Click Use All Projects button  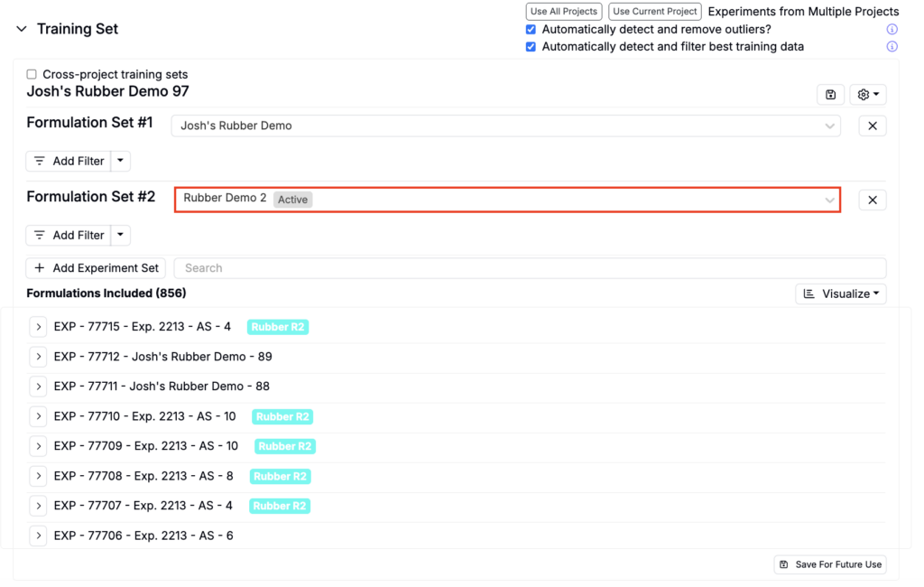563,12
